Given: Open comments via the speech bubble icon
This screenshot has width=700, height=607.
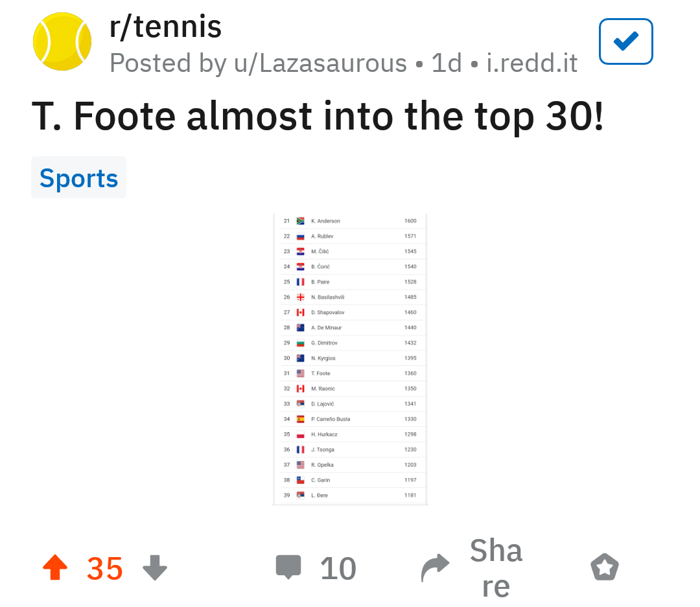Looking at the screenshot, I should pos(288,568).
